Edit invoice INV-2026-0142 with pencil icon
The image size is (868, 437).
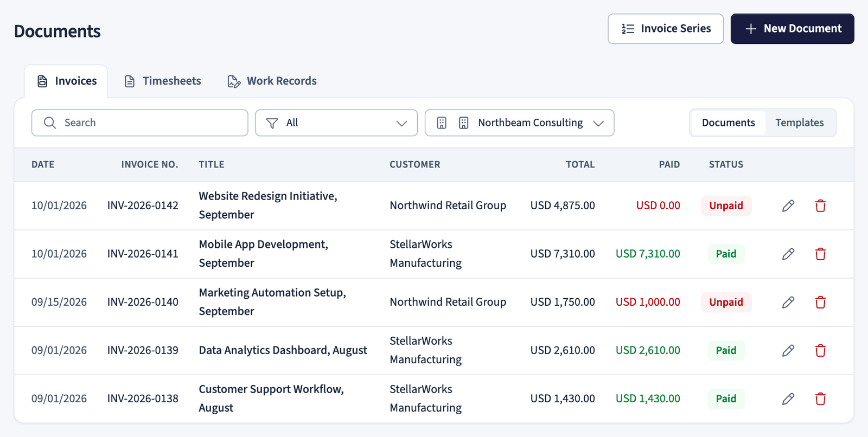click(x=788, y=205)
